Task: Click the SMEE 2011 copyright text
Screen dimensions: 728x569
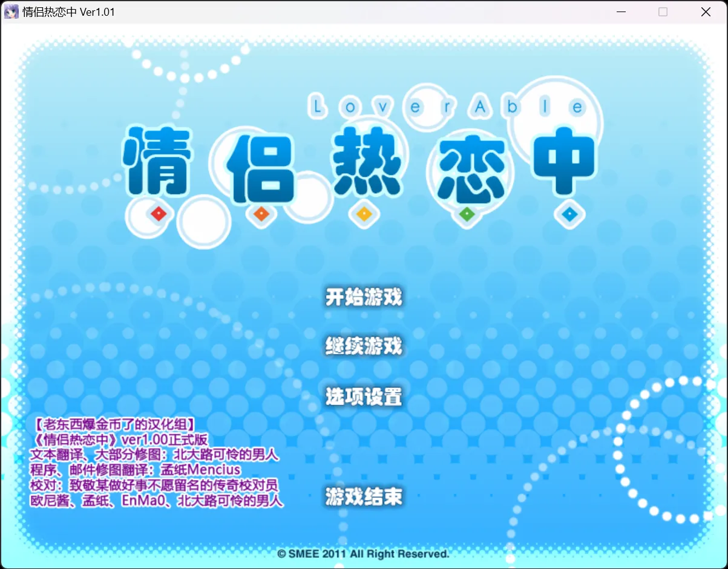Action: [364, 554]
